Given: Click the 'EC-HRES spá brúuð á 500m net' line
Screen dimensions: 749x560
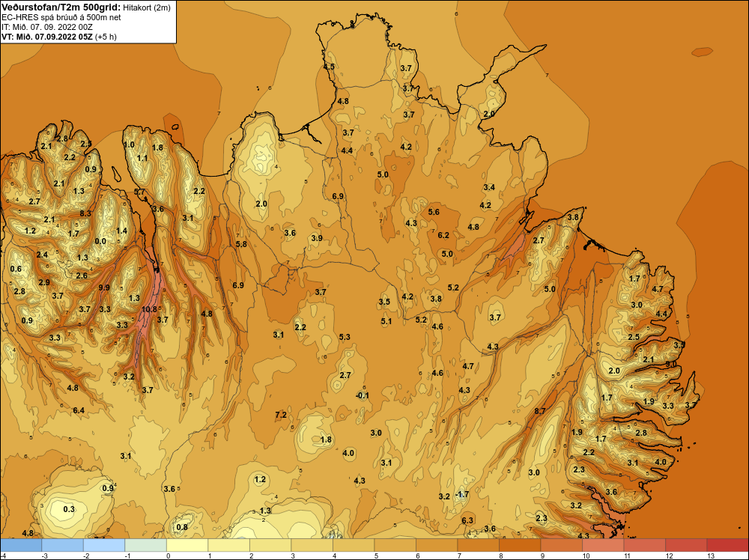Looking at the screenshot, I should (x=61, y=17).
